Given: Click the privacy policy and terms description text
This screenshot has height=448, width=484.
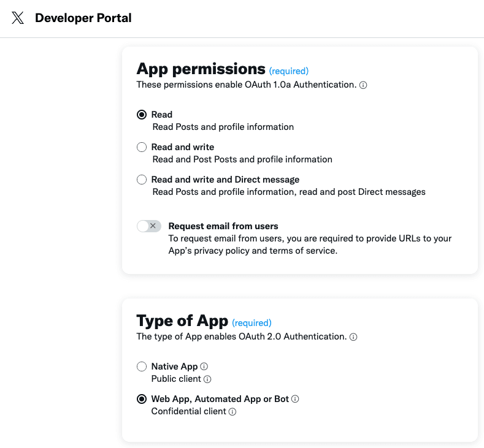Looking at the screenshot, I should click(310, 245).
